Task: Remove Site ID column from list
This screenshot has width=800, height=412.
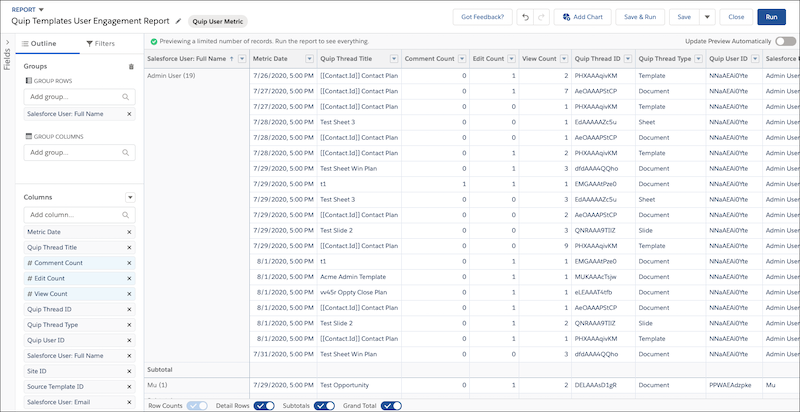Action: pos(129,371)
